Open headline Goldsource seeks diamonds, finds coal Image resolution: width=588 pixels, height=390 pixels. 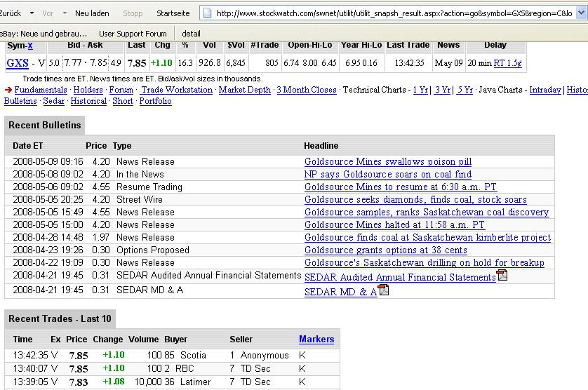415,199
